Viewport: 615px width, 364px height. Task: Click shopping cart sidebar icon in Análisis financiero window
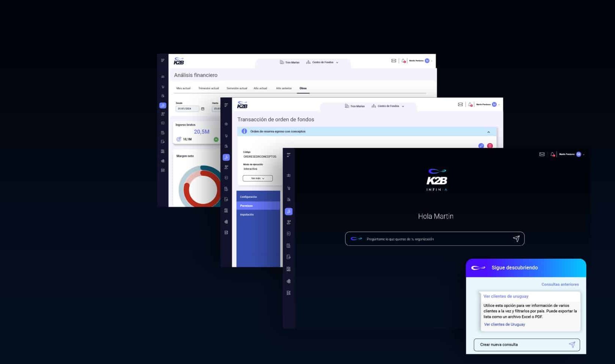coord(163,87)
